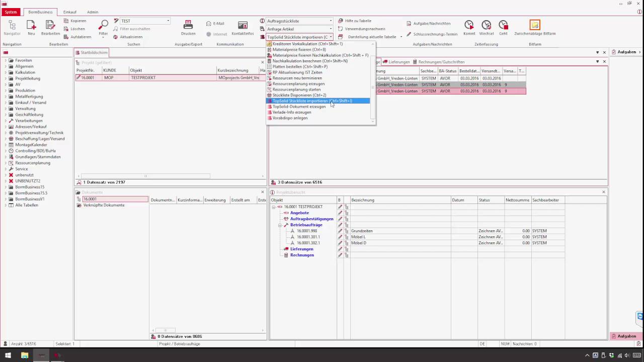644x362 pixels.
Task: Click Löschen in the ribbon
Action: coord(74,29)
